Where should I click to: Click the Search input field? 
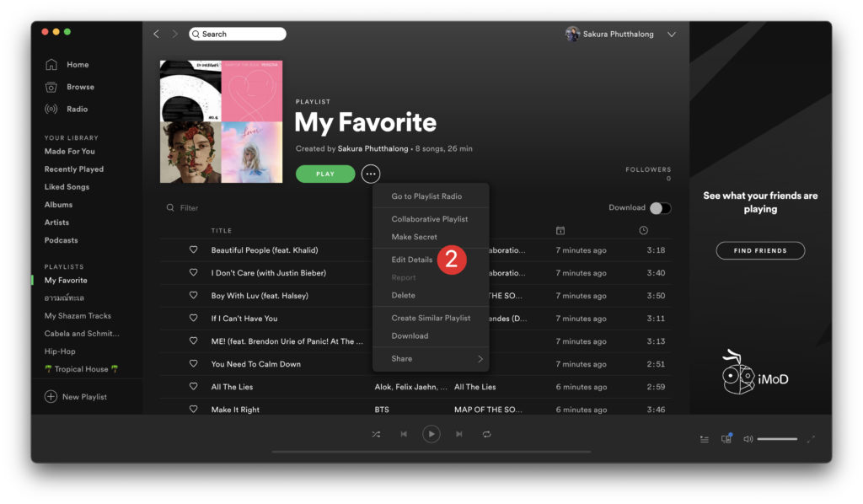coord(238,34)
